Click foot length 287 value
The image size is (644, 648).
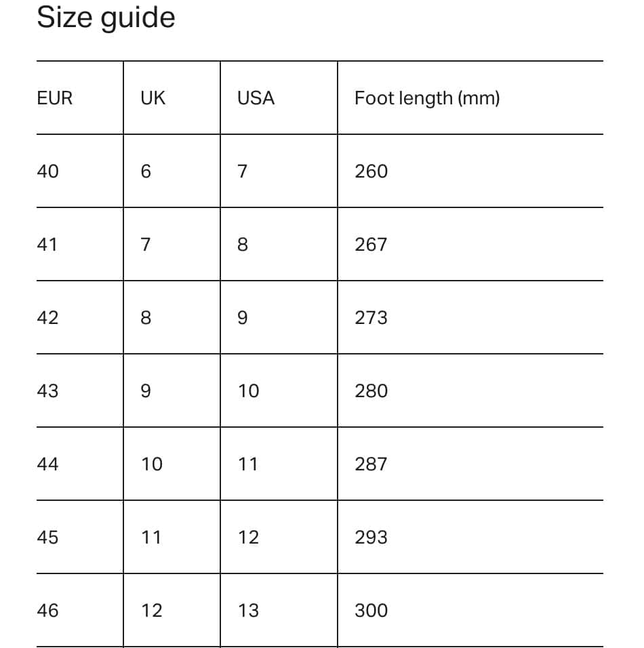[x=371, y=464]
